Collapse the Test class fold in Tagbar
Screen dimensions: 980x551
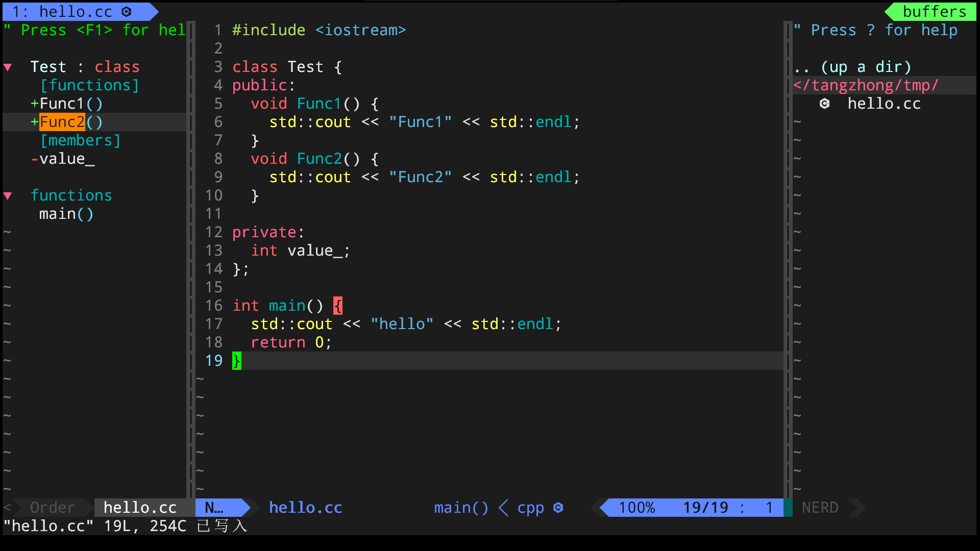click(x=8, y=67)
